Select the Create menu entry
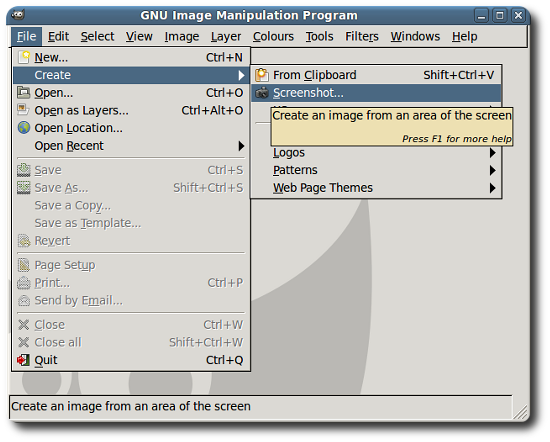The height and width of the screenshot is (442, 550). click(x=131, y=75)
